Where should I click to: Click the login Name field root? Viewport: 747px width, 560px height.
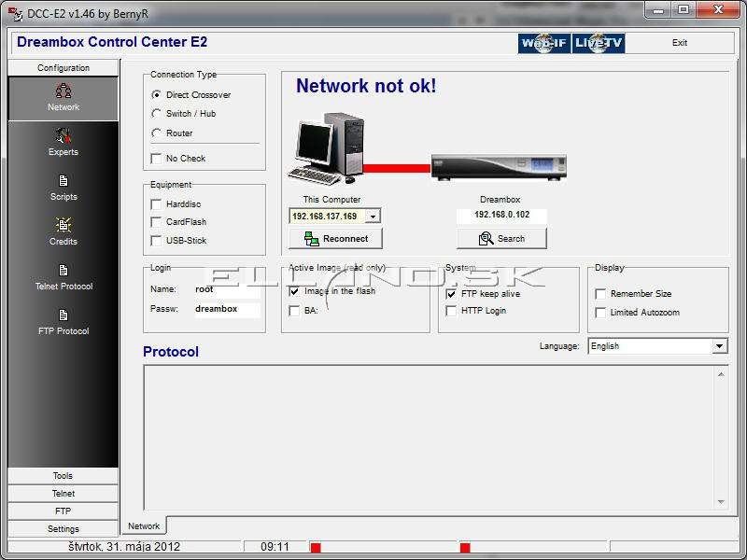pos(227,289)
